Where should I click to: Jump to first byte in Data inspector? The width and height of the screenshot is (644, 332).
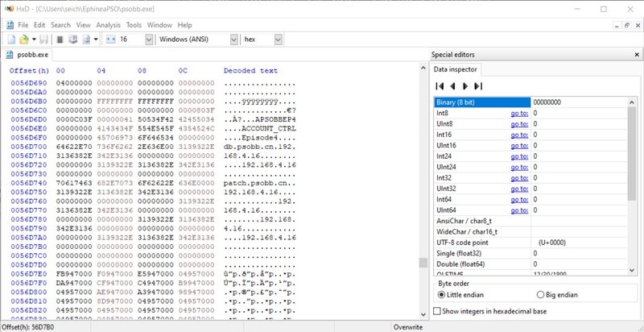[440, 85]
